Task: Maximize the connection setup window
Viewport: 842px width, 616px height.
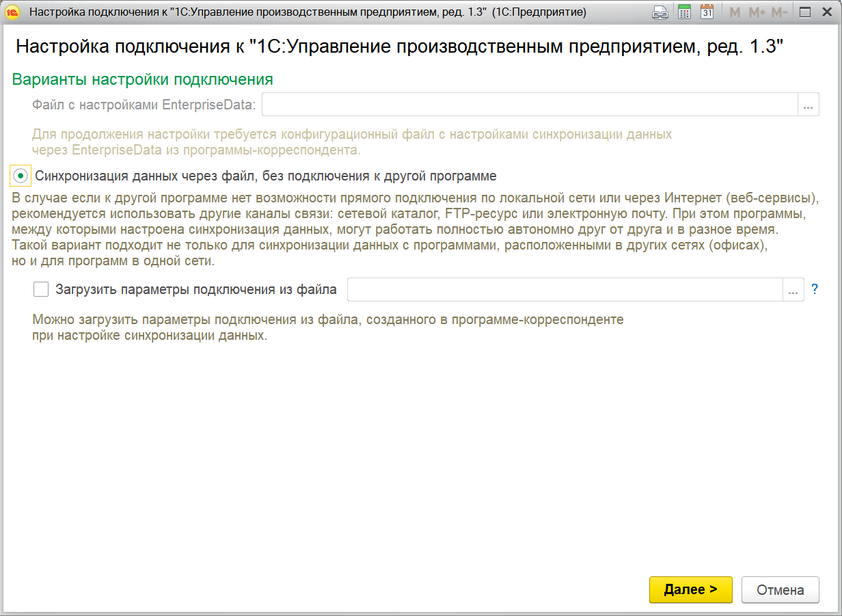Action: (x=805, y=12)
